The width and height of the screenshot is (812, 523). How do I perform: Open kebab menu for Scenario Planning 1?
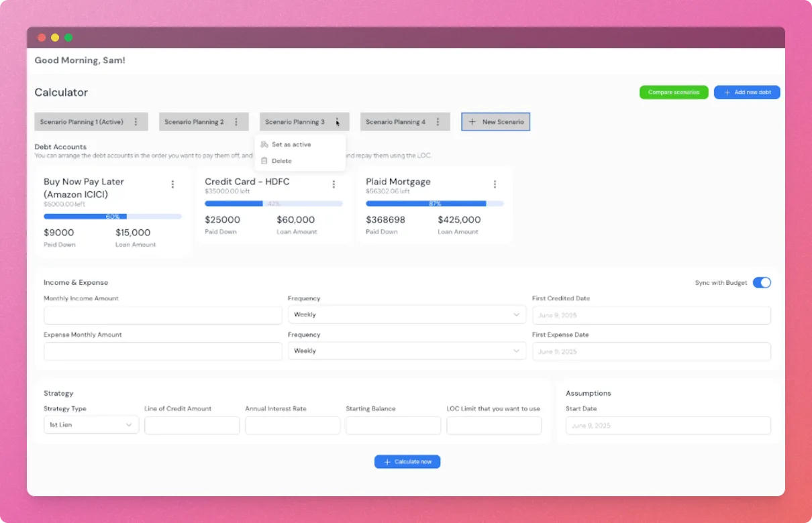click(x=136, y=122)
